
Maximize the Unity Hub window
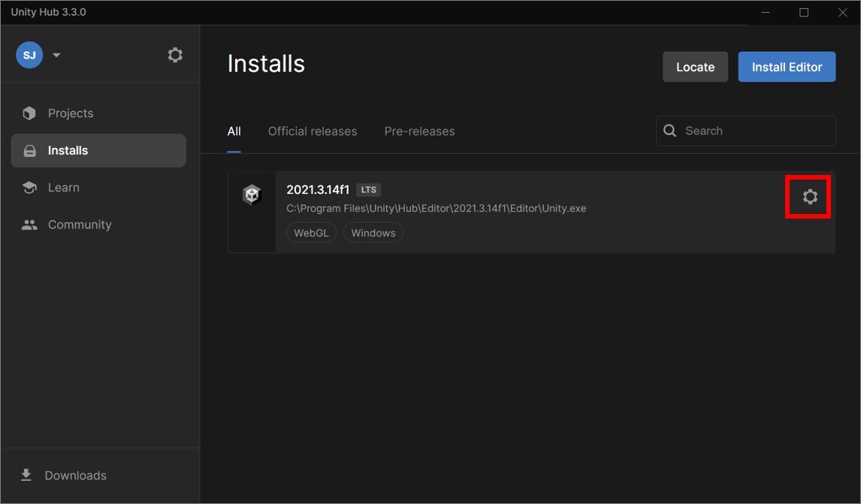804,12
